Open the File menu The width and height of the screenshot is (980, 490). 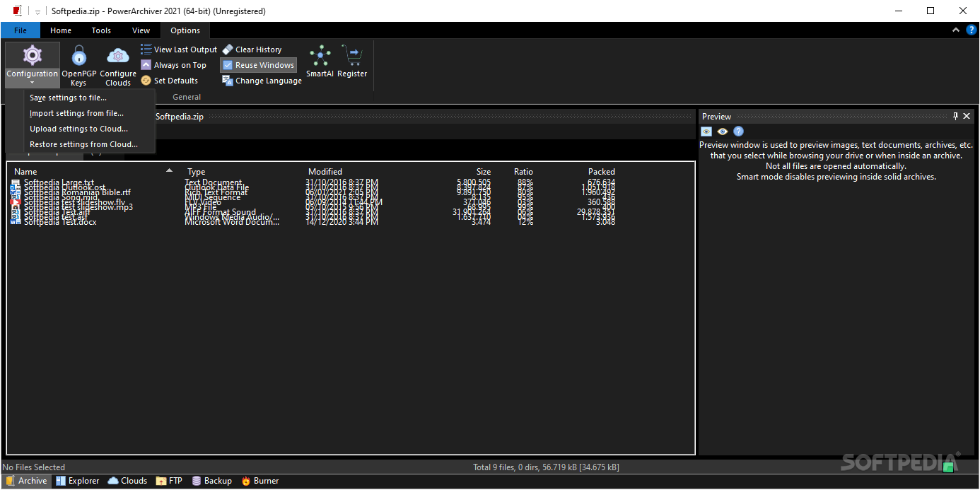pyautogui.click(x=21, y=30)
